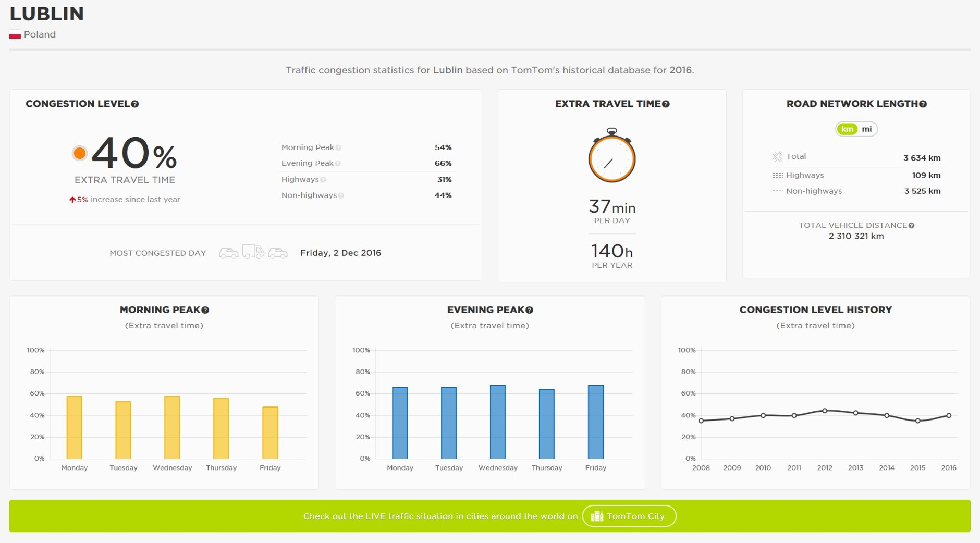Click the info icon beside Highways 31%
This screenshot has width=980, height=543.
pyautogui.click(x=323, y=180)
